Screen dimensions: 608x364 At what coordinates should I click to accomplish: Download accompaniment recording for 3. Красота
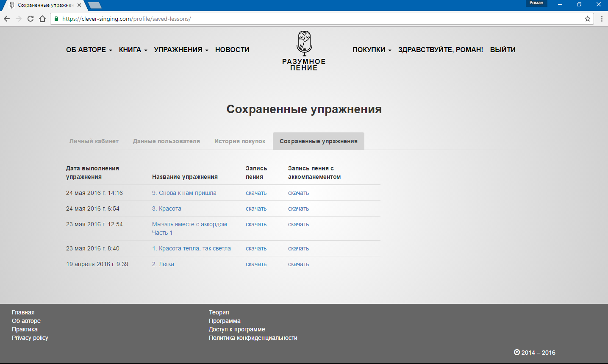[x=299, y=208]
